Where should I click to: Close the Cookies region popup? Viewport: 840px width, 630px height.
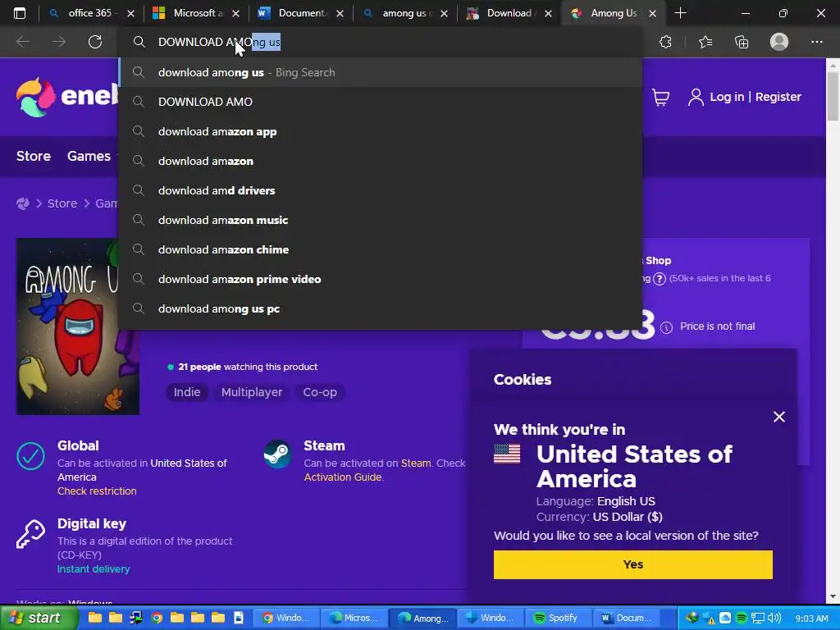pyautogui.click(x=779, y=417)
